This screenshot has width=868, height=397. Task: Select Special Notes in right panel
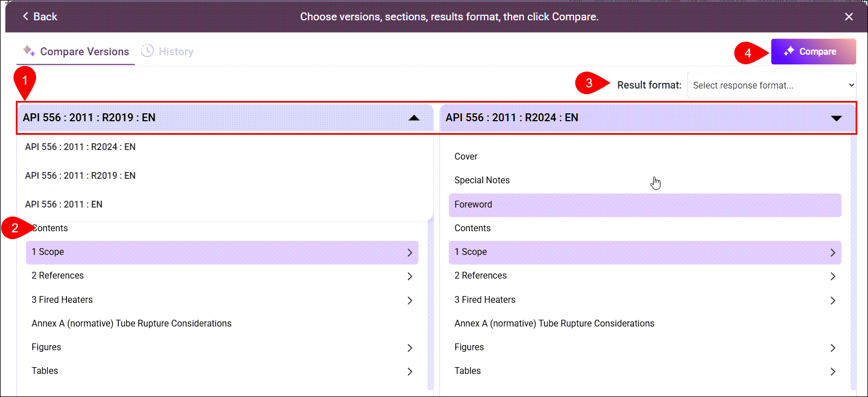coord(645,180)
